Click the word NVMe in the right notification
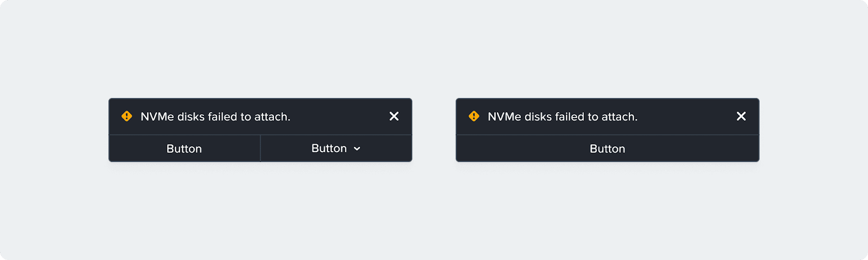 pyautogui.click(x=504, y=116)
